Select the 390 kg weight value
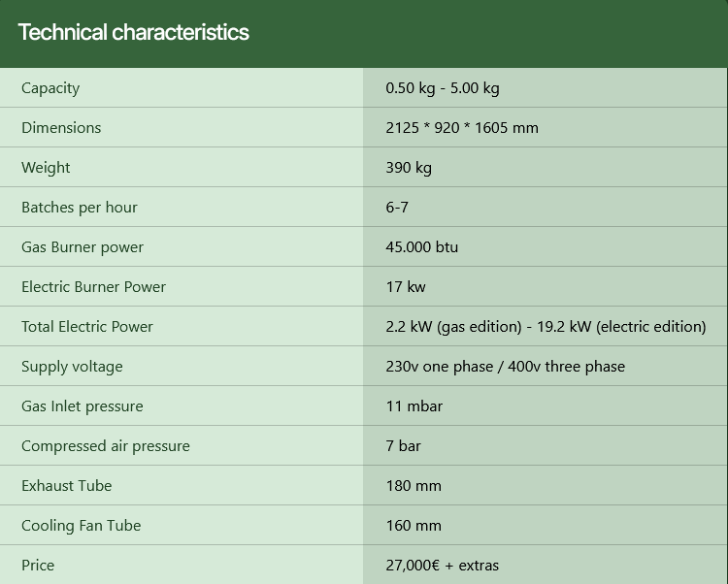The width and height of the screenshot is (728, 584). (409, 168)
